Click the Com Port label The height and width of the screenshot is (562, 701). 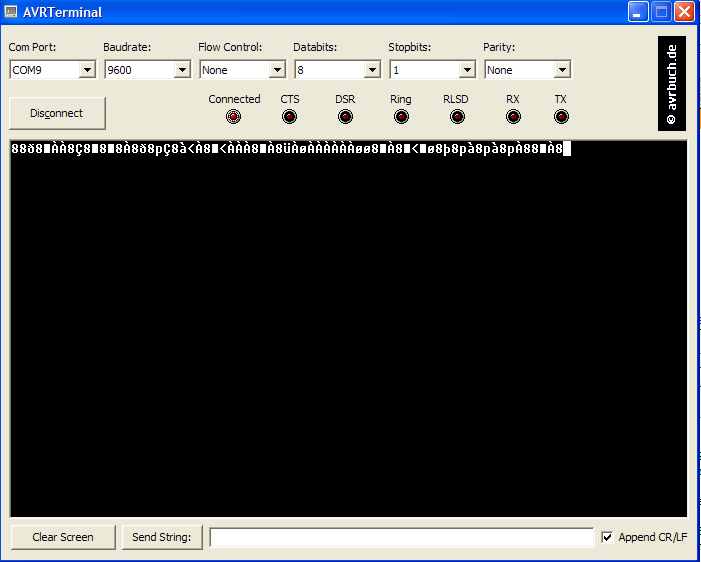tap(33, 47)
